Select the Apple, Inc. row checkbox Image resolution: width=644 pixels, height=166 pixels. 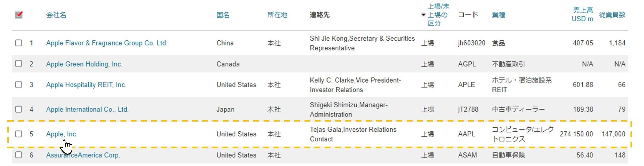point(18,134)
